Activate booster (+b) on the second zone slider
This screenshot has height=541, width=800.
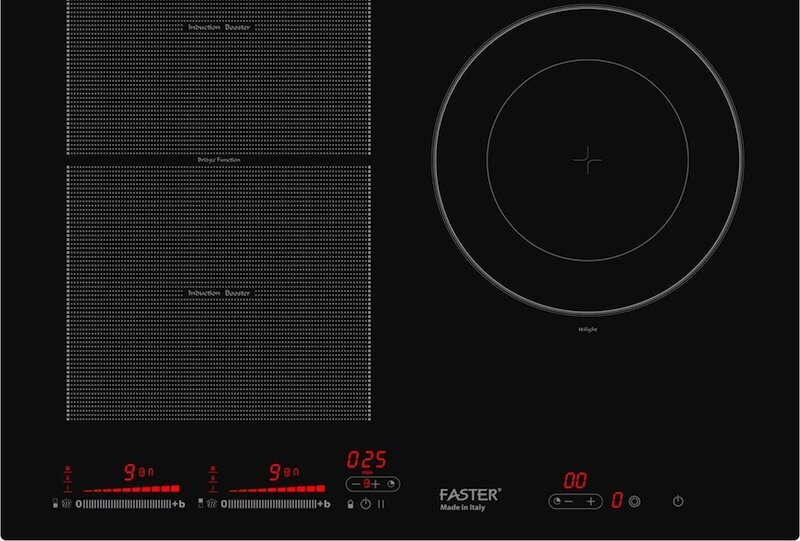(324, 504)
